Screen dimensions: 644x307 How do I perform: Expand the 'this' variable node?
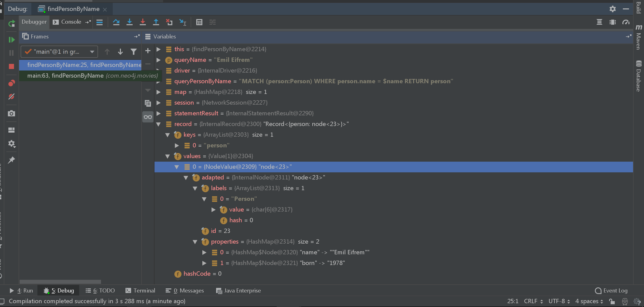point(159,49)
